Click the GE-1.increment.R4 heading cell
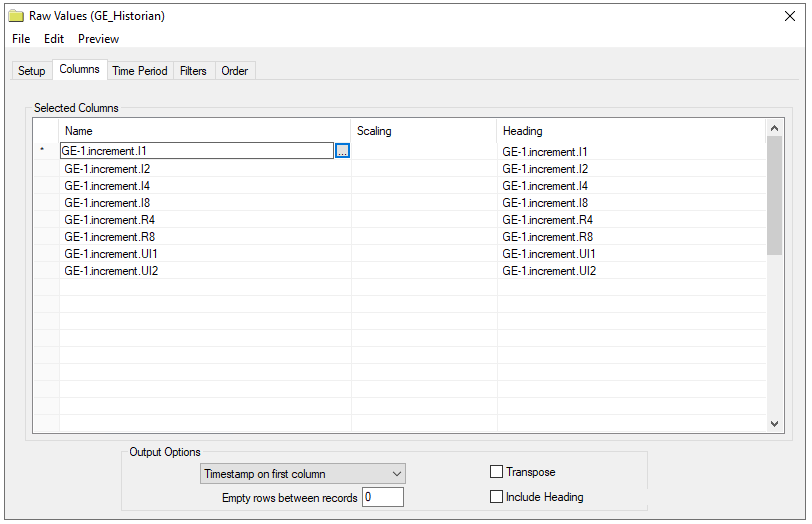Screen dimensions: 812x524 coord(631,220)
